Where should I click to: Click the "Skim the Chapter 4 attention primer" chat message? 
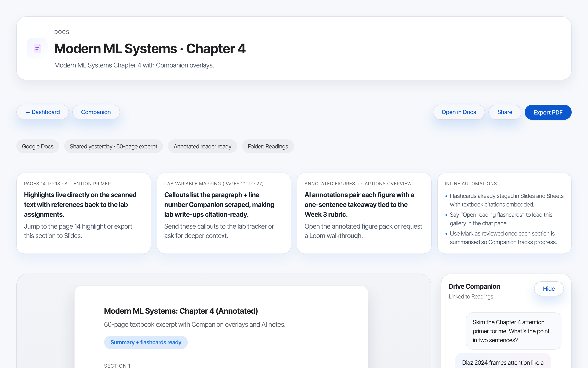[x=513, y=331]
